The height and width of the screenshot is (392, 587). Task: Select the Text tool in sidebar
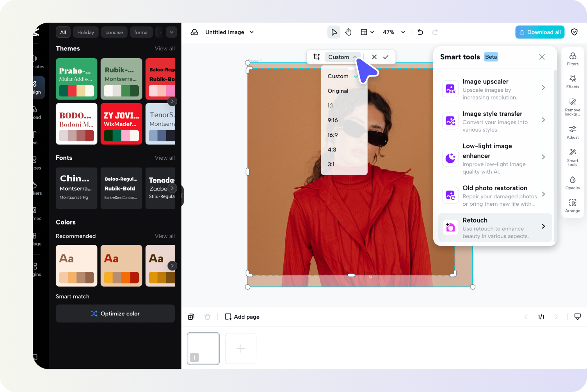[x=34, y=137]
